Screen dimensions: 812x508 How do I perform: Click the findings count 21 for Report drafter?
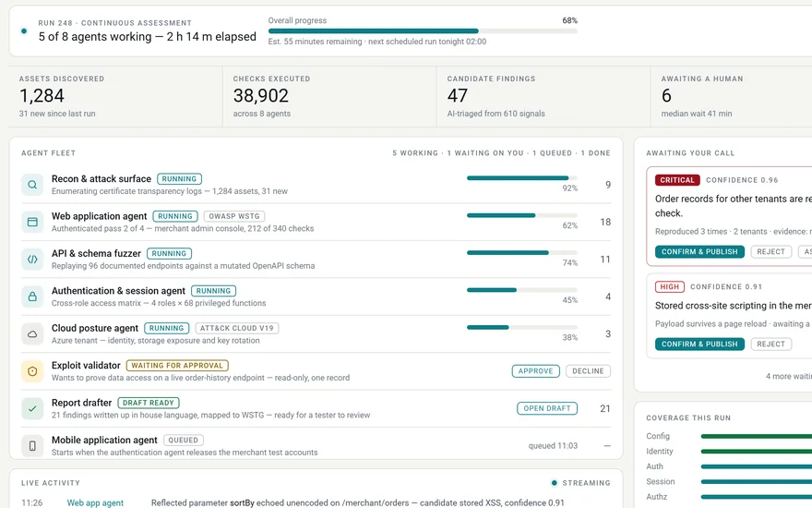tap(605, 408)
